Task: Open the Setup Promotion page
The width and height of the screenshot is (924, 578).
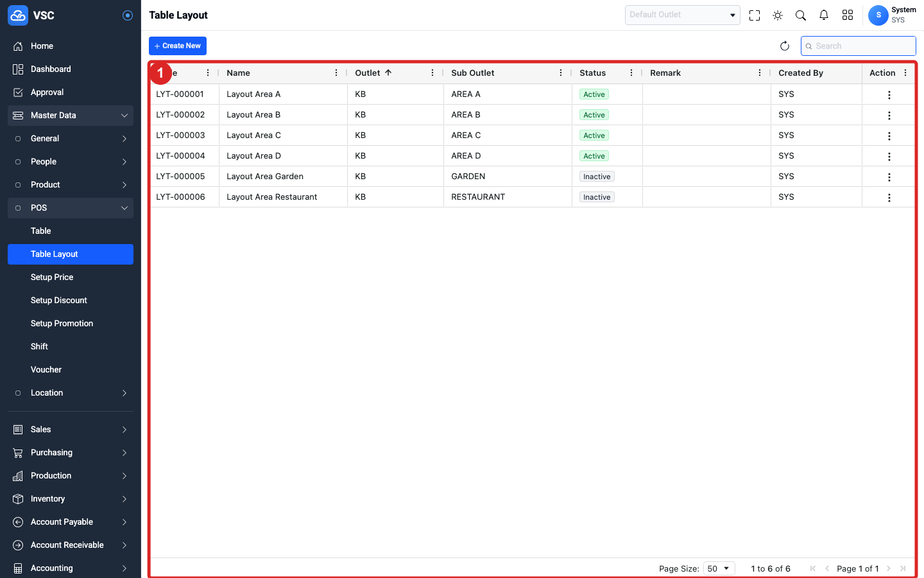Action: 71,324
